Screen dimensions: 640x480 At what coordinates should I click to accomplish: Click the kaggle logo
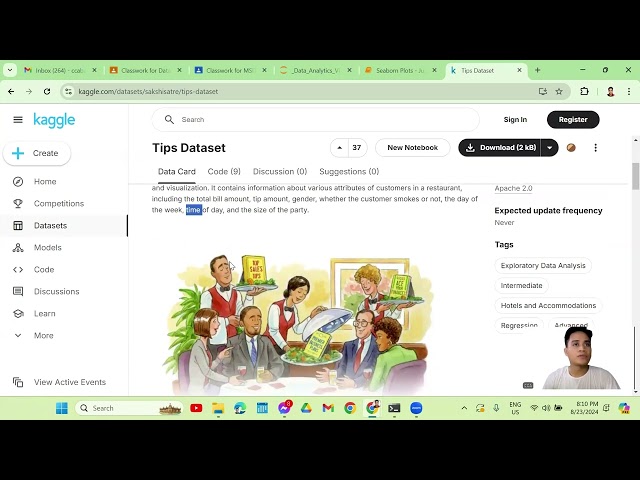click(54, 120)
